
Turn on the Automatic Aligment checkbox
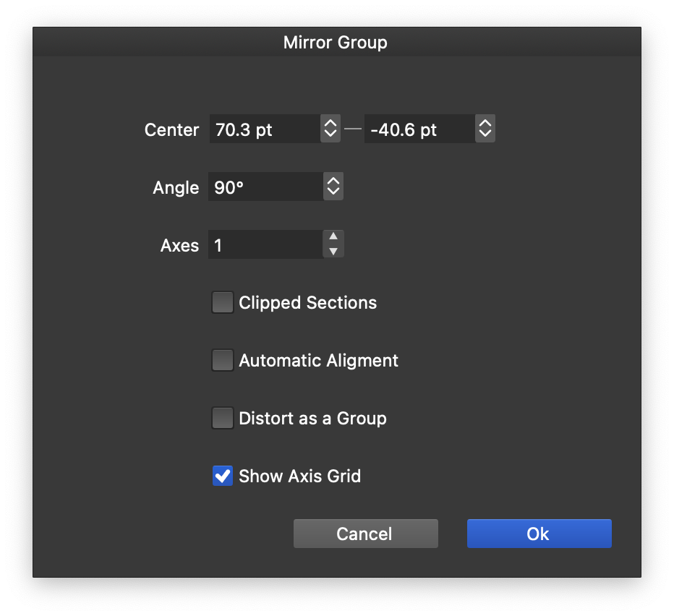(223, 360)
